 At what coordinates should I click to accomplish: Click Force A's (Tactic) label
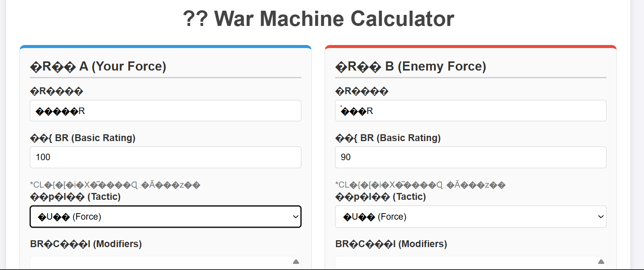(x=75, y=197)
